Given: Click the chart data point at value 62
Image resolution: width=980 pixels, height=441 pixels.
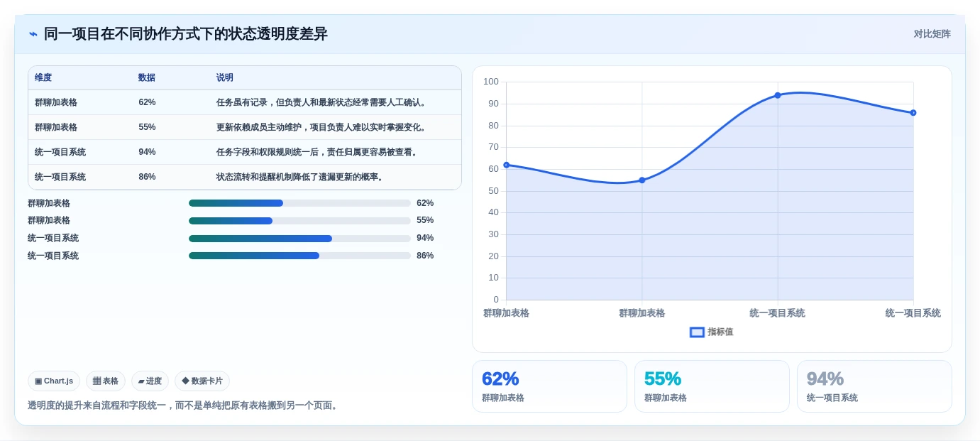Looking at the screenshot, I should 507,165.
